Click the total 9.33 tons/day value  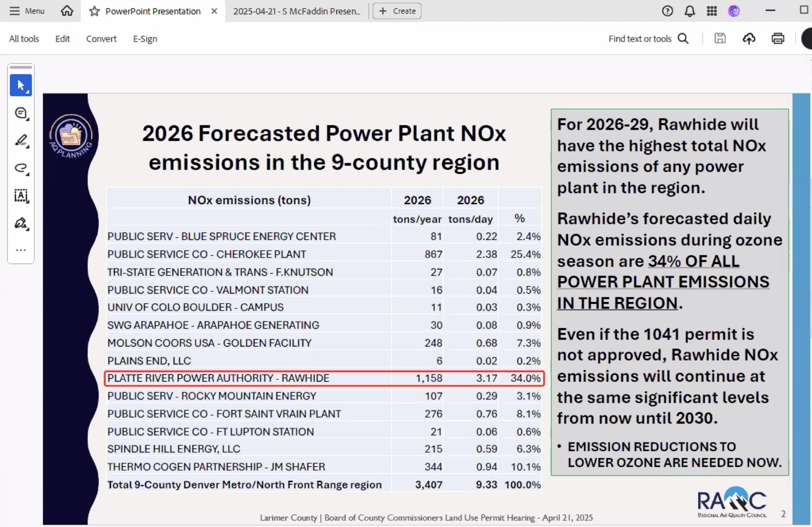(x=486, y=485)
